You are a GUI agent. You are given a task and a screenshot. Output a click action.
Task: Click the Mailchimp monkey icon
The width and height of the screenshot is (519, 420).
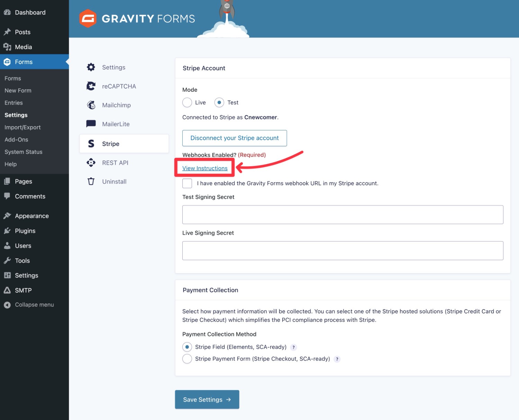click(x=91, y=105)
